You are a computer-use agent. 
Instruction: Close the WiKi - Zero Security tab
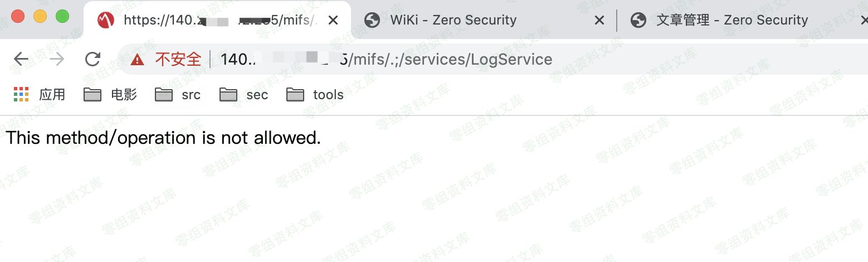coord(599,21)
